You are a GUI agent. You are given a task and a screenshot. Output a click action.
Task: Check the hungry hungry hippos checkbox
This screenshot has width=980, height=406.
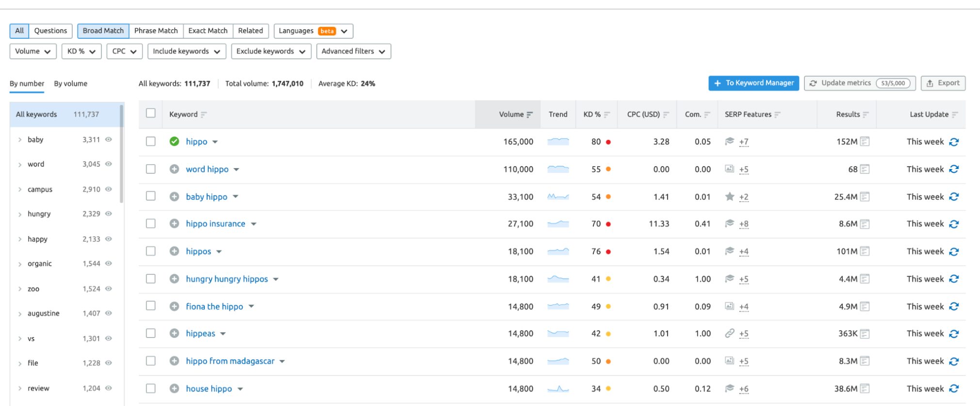(x=151, y=279)
